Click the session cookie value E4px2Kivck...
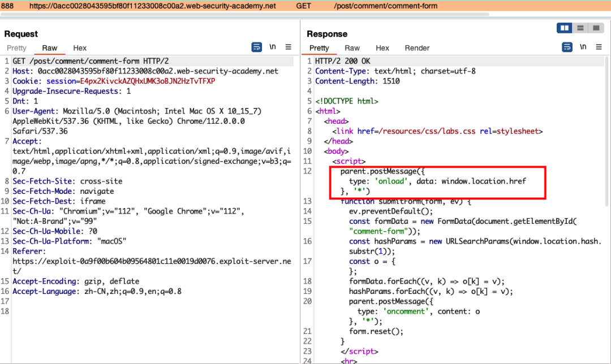611x364 pixels. tap(148, 81)
